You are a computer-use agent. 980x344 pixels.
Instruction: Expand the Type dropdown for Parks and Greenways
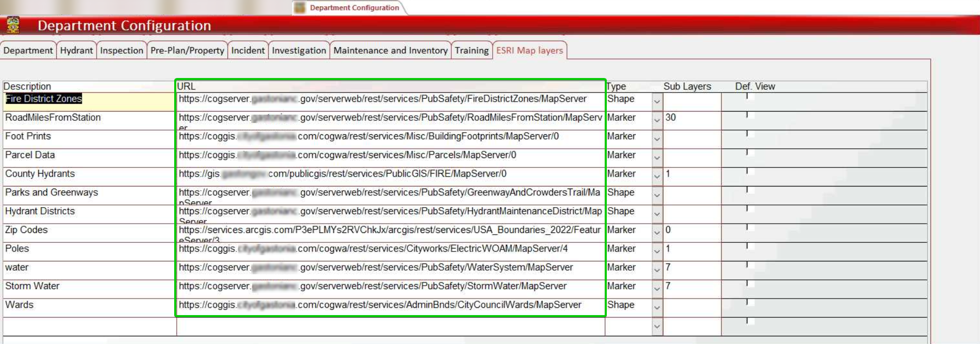(657, 195)
